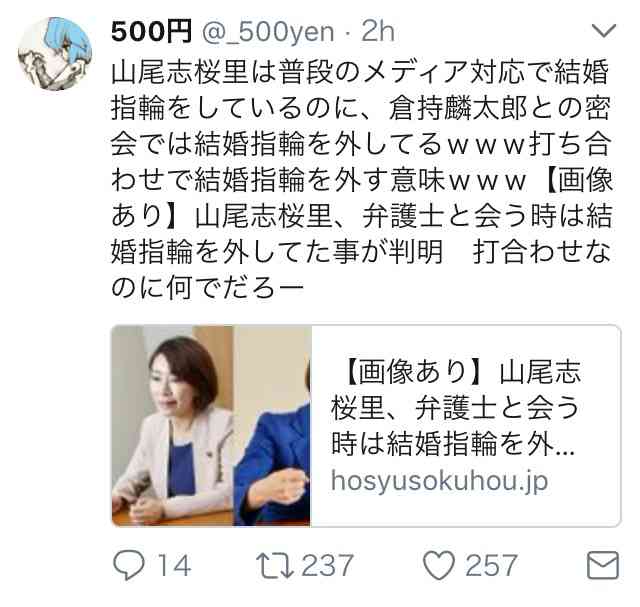This screenshot has width=640, height=607.
Task: Open the tweet body text starting 山尾志桜里は普段の
Action: [362, 180]
